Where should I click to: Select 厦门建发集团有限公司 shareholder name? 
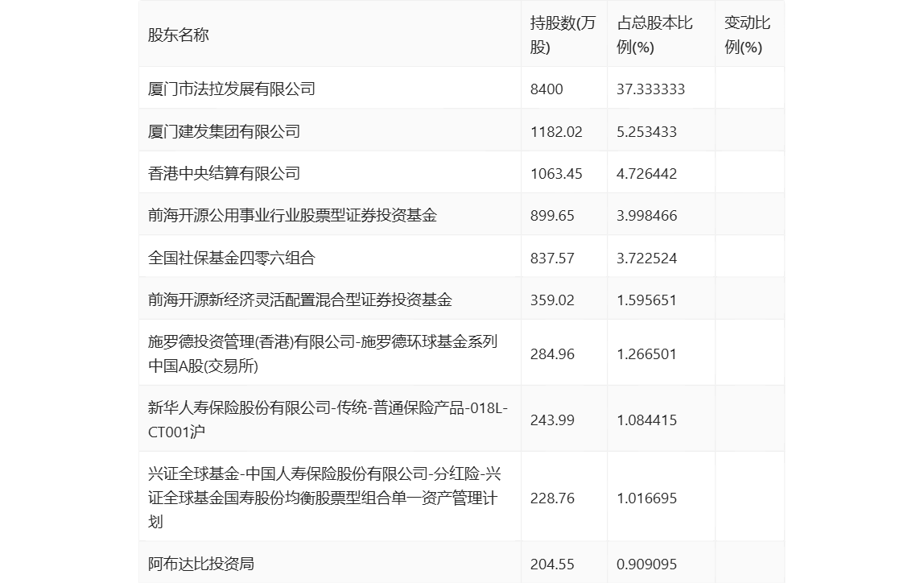coord(224,131)
